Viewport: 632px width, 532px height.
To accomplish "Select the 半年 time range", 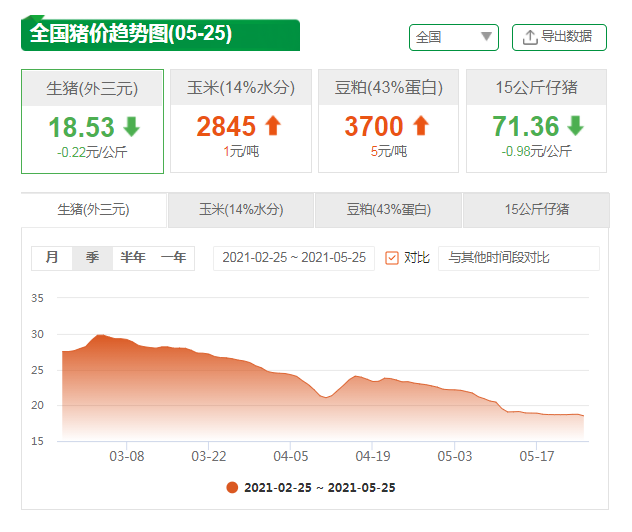I will 133,258.
